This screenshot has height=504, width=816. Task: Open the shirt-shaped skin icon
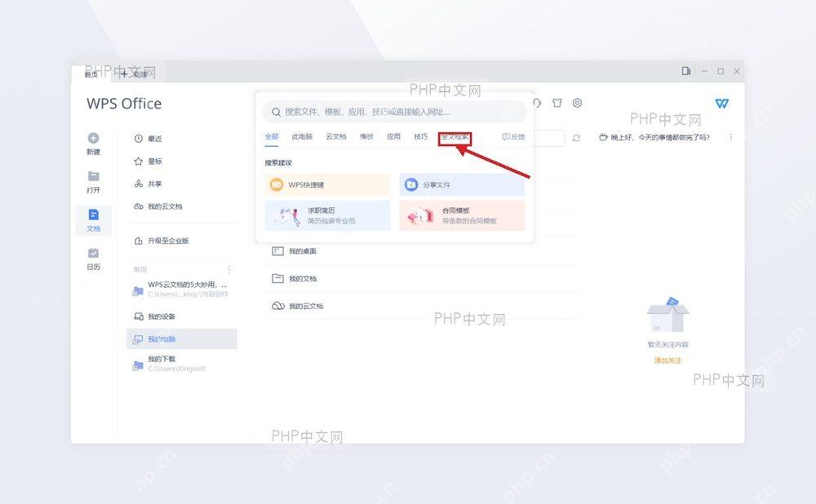coord(557,103)
